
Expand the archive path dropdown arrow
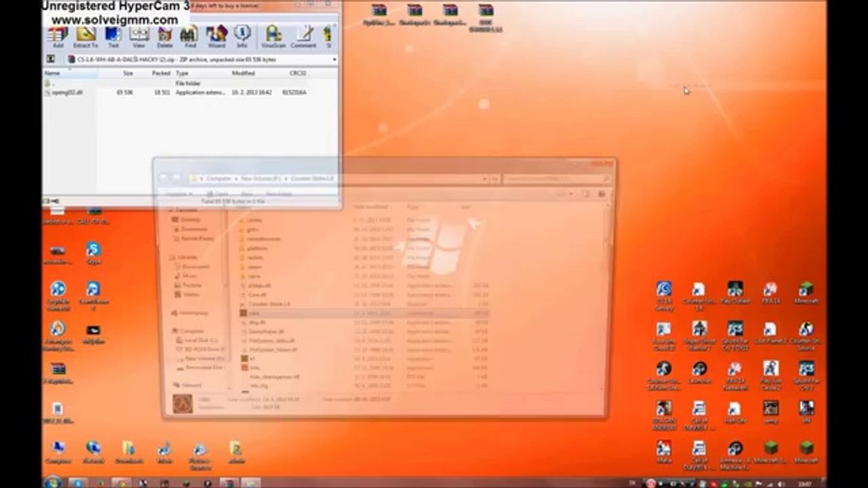point(334,60)
